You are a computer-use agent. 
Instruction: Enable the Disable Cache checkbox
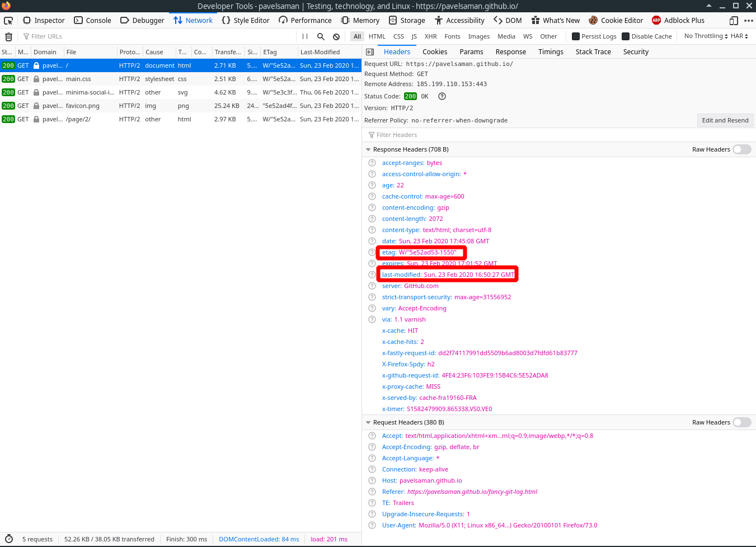click(x=626, y=36)
